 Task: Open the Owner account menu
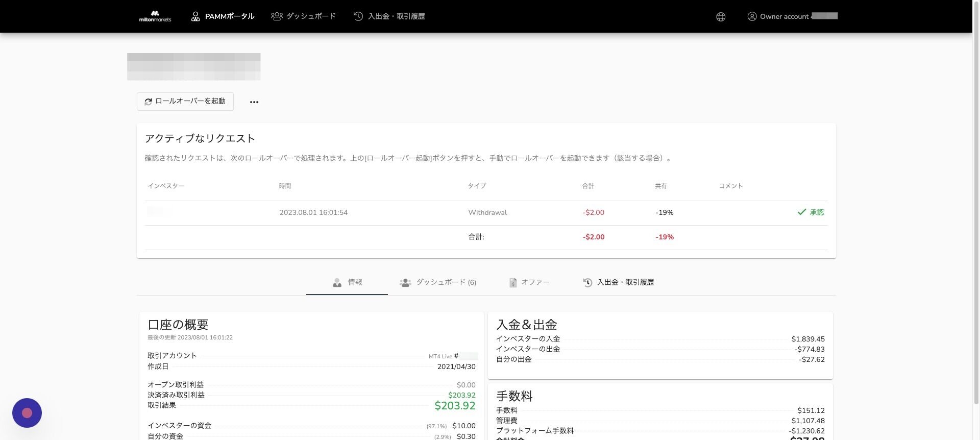pos(792,16)
